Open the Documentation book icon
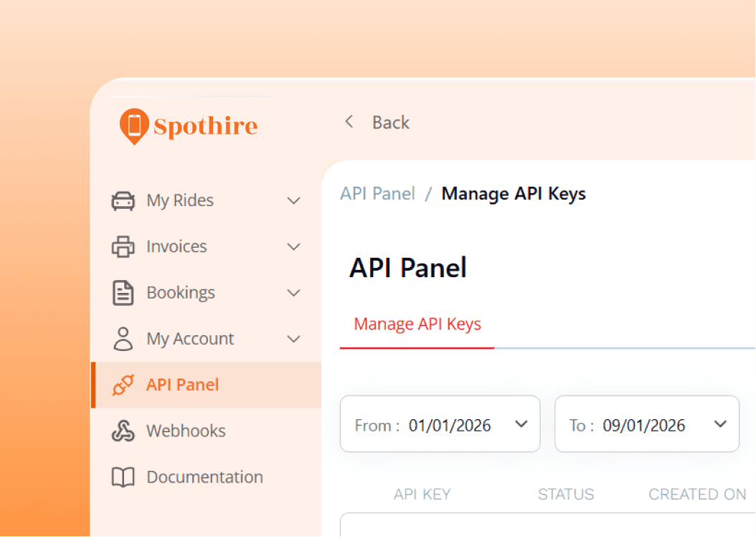Image resolution: width=756 pixels, height=537 pixels. [123, 476]
